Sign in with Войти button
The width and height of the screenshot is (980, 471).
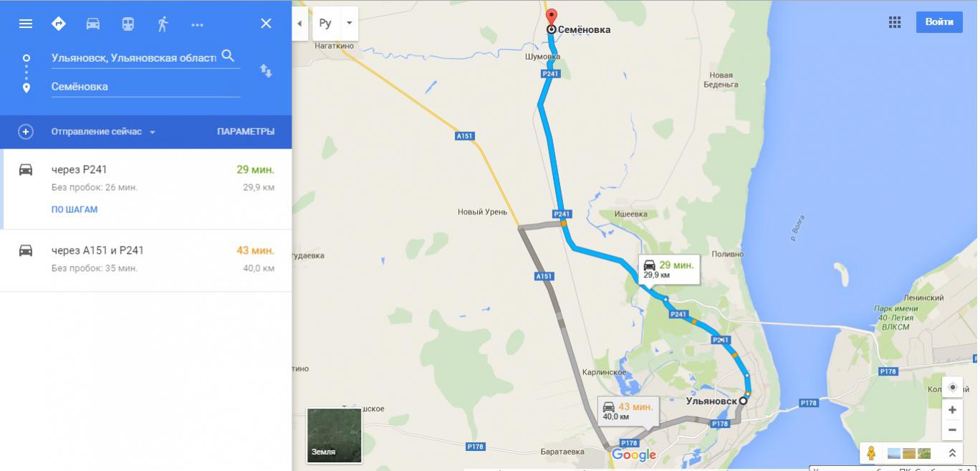(939, 22)
